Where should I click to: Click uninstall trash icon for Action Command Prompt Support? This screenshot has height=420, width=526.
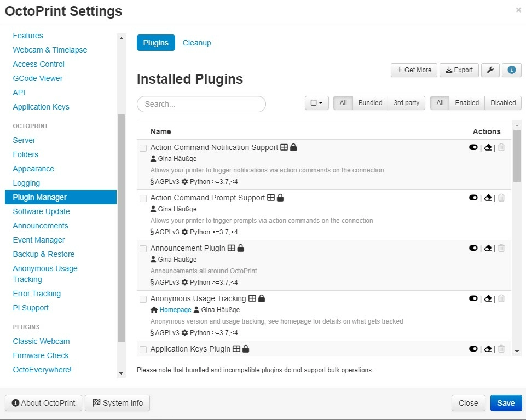501,198
